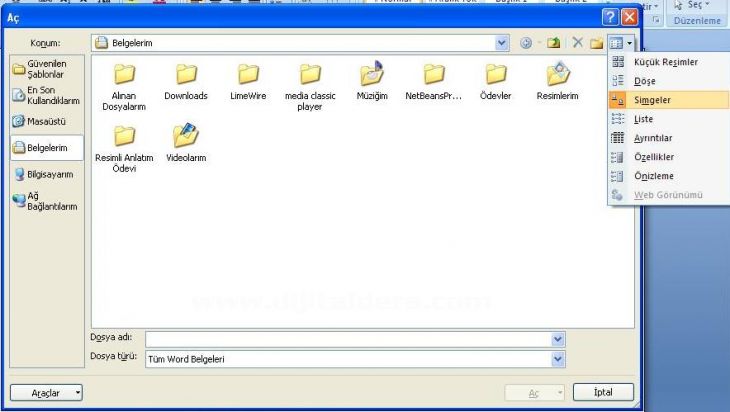The width and height of the screenshot is (730, 412).
Task: Open the Resimlerim pictures folder
Action: click(x=557, y=81)
